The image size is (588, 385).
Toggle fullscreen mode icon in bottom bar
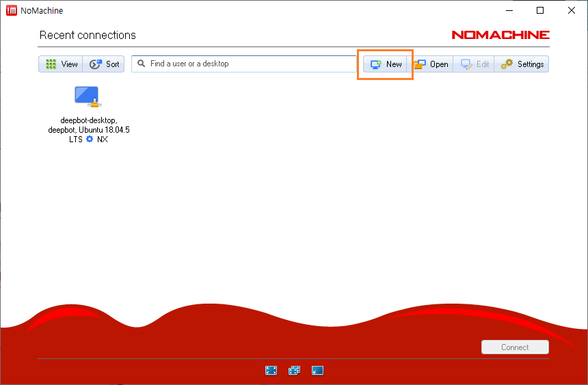click(x=271, y=371)
